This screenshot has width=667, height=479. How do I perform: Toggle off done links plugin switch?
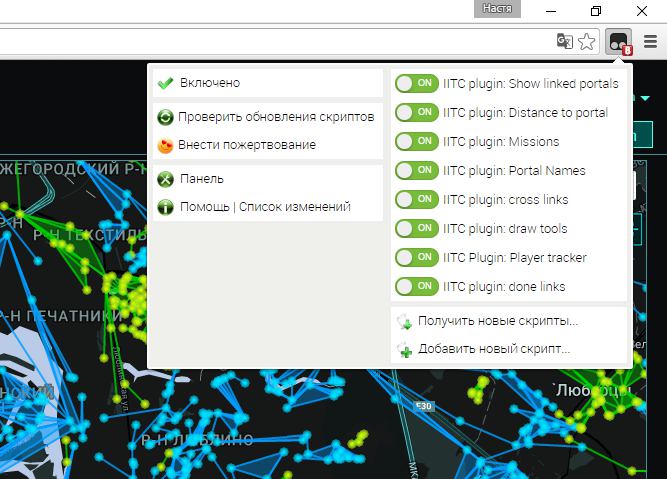coord(416,286)
